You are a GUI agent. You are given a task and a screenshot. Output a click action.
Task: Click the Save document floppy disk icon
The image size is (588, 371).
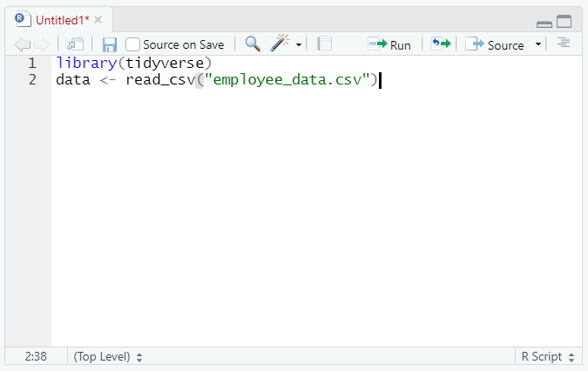(110, 44)
